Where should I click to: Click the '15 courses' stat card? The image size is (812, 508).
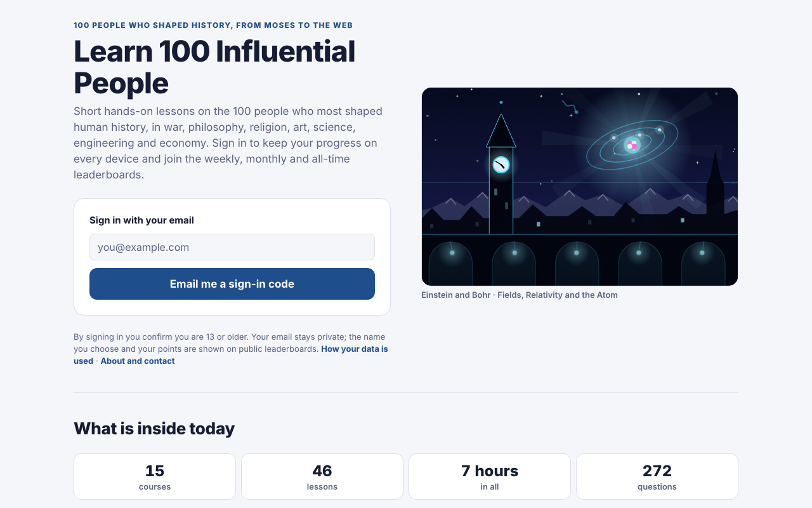[155, 477]
